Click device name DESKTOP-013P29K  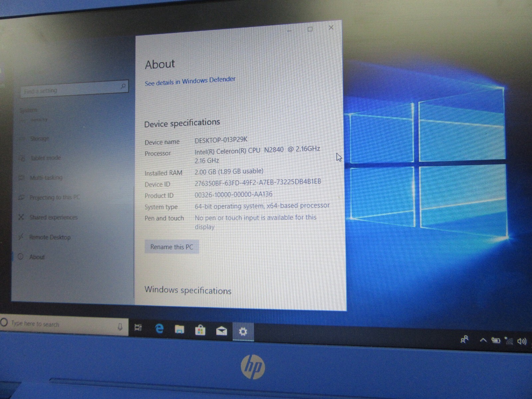(221, 140)
